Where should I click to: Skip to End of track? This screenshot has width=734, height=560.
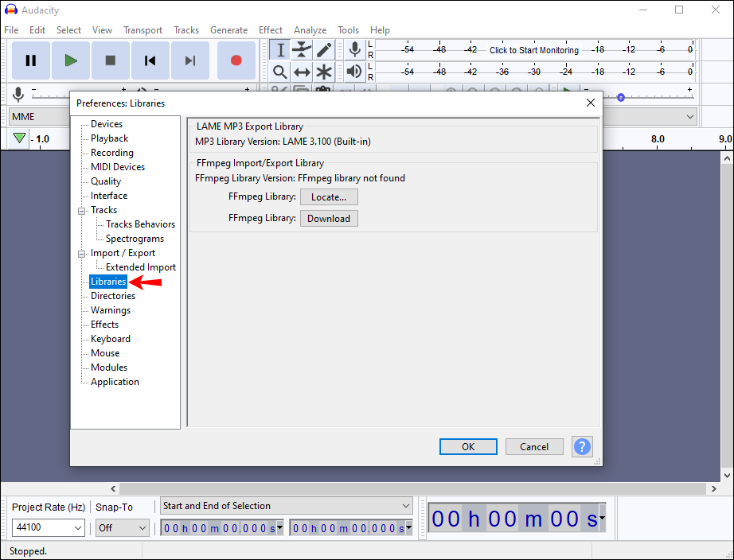[190, 60]
